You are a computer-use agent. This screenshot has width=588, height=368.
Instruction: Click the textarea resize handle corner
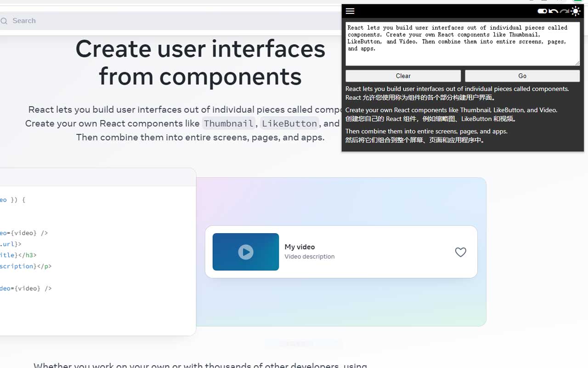pyautogui.click(x=577, y=63)
